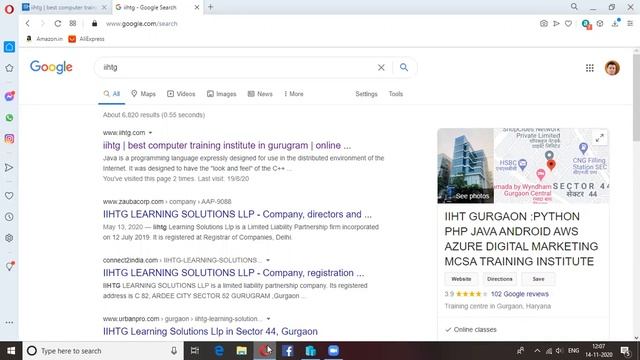Screen dimensions: 640x360
Task: Show hidden system tray icons chevron
Action: click(x=537, y=351)
